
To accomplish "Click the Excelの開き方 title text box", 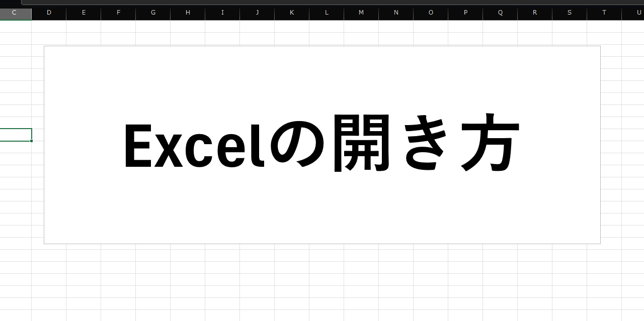I will coord(322,145).
